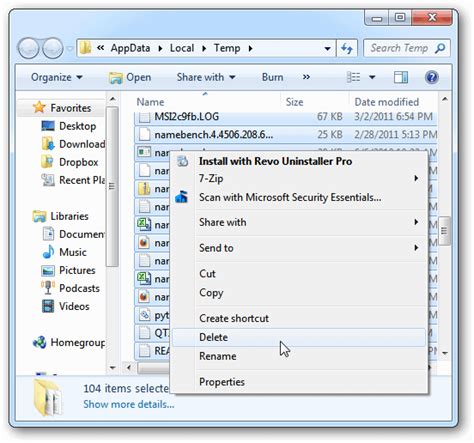Open the Dropbox folder icon

pos(47,162)
